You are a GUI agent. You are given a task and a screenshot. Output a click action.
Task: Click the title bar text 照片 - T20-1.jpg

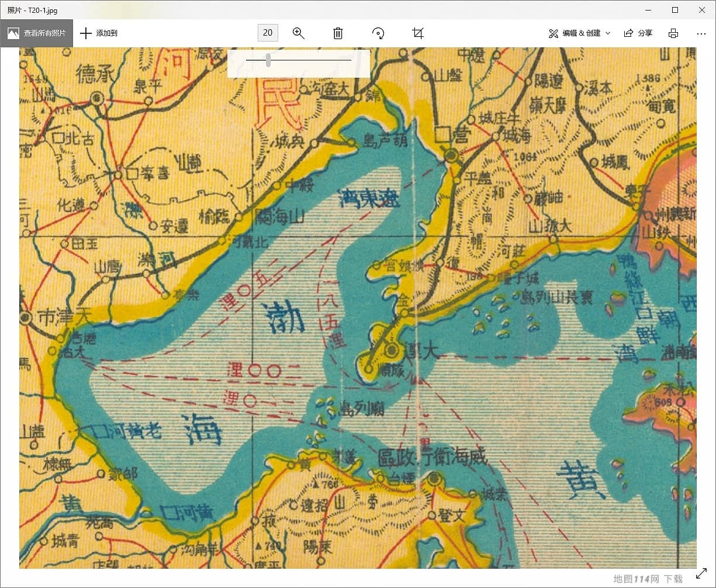point(33,10)
